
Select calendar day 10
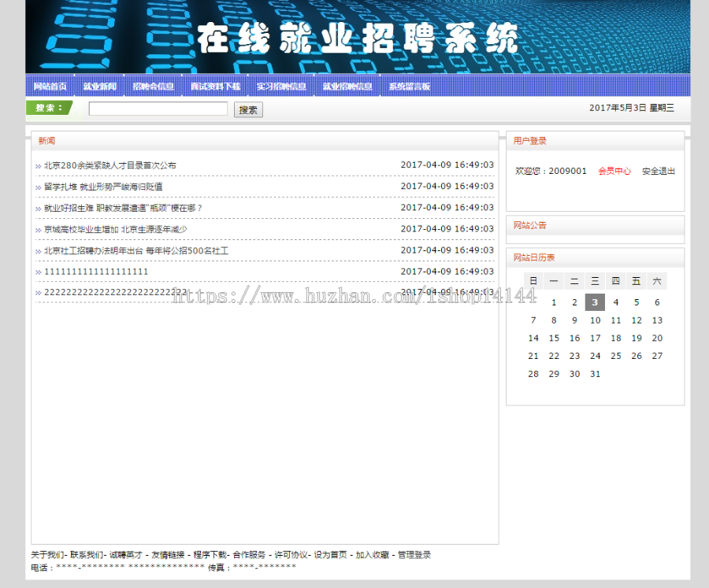pos(595,320)
